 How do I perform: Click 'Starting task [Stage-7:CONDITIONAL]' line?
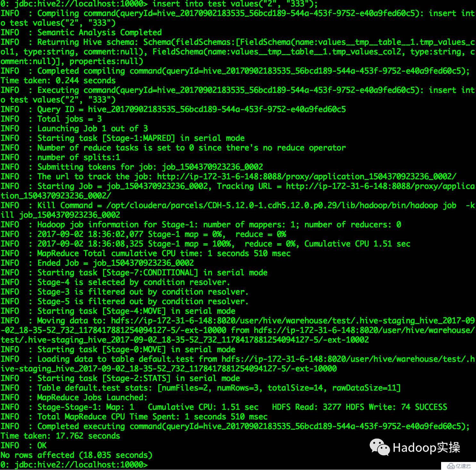134,272
